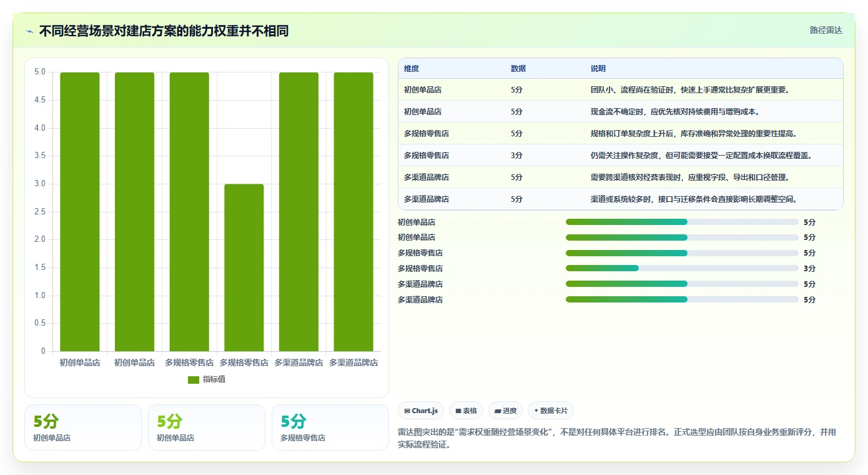Click the 数据 column header in the table
This screenshot has width=868, height=475.
(518, 68)
